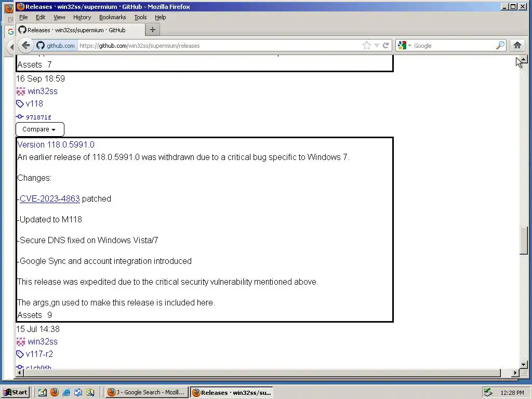Click the horizontal scrollbar right arrow
The height and width of the screenshot is (399, 532).
pyautogui.click(x=515, y=373)
